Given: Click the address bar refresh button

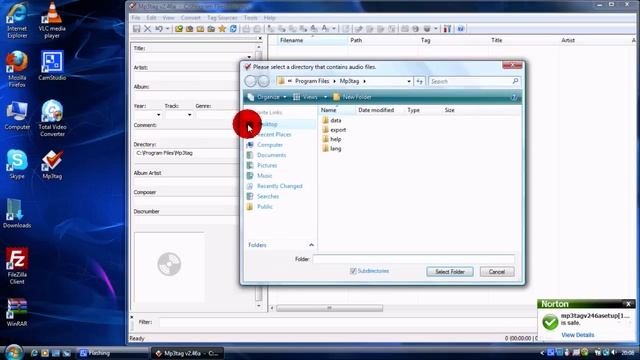Looking at the screenshot, I should click(420, 81).
